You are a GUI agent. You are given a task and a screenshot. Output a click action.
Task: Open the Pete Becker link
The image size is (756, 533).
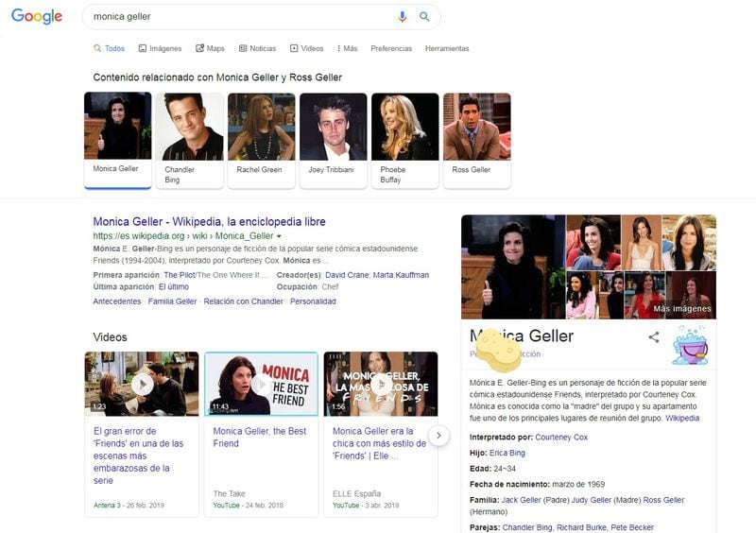pos(632,527)
